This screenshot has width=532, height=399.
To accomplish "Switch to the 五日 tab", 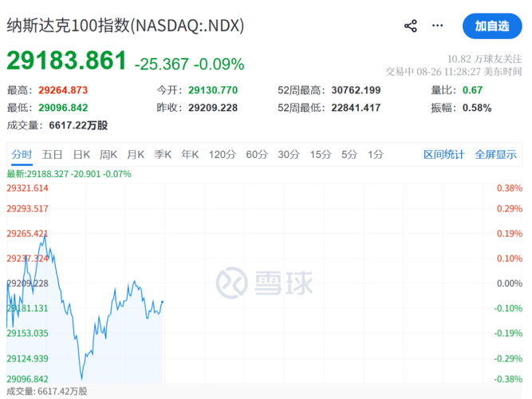I will pos(53,155).
